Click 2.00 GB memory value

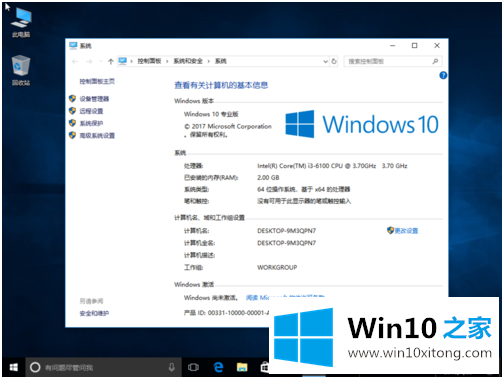268,178
